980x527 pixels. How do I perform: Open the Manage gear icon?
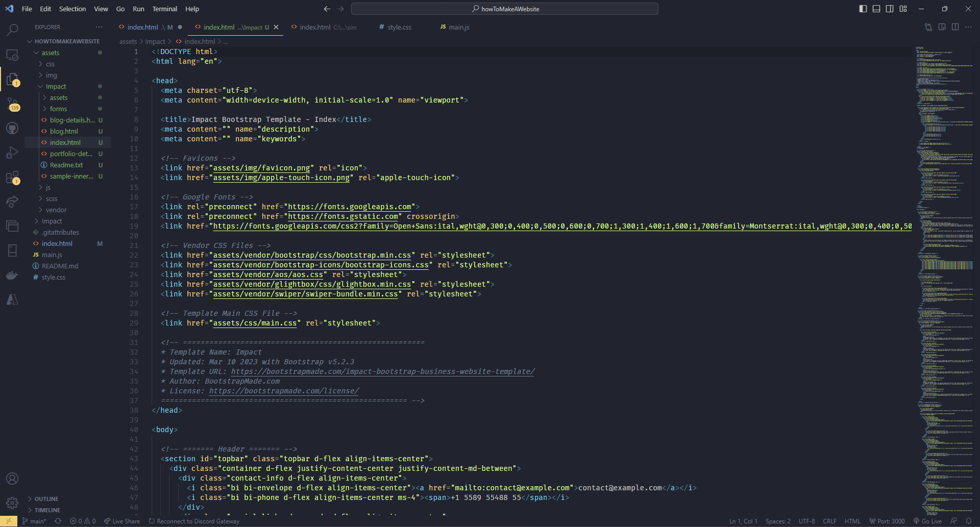12,503
